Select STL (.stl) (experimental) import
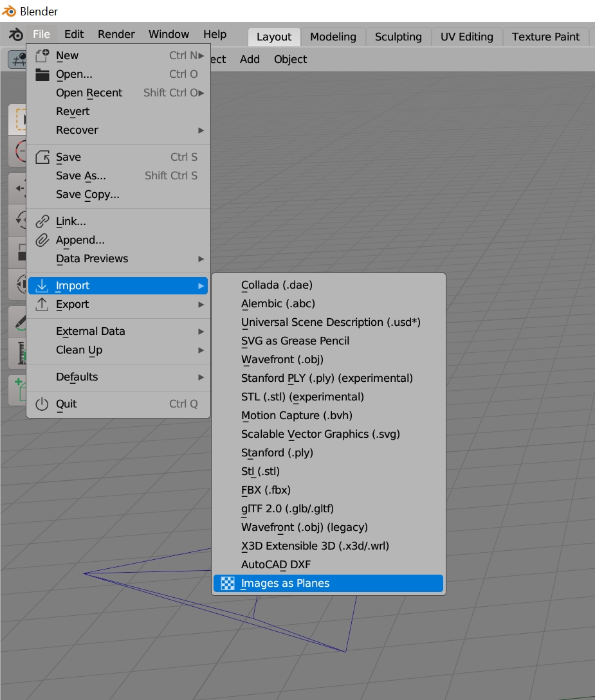 pyautogui.click(x=328, y=397)
